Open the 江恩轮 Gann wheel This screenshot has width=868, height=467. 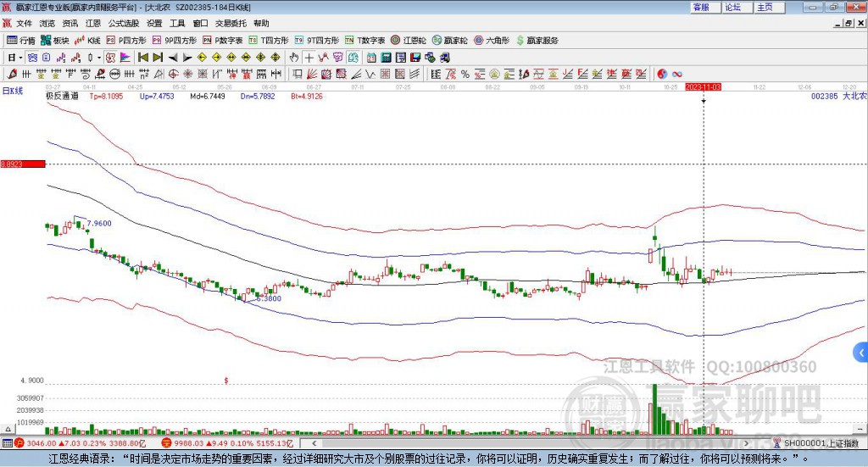point(409,41)
